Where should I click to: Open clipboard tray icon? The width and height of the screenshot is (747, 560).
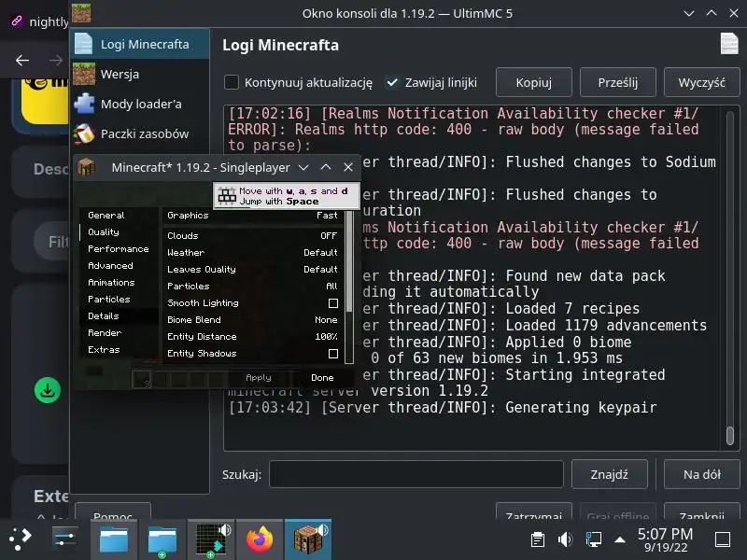(538, 539)
